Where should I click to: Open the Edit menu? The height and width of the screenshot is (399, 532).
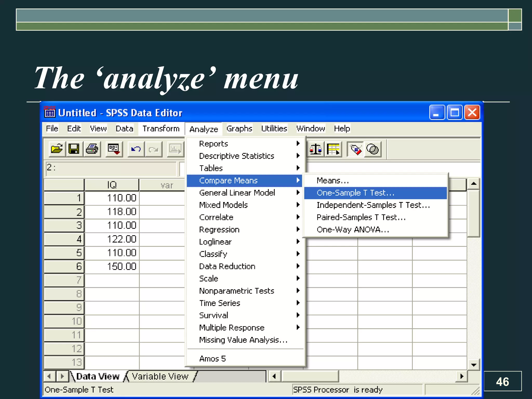pyautogui.click(x=74, y=129)
